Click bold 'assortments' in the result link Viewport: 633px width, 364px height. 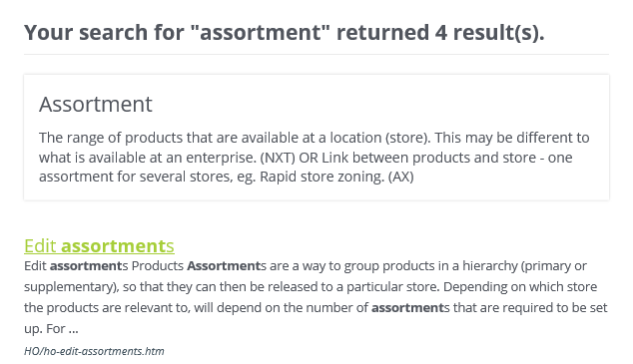[118, 246]
